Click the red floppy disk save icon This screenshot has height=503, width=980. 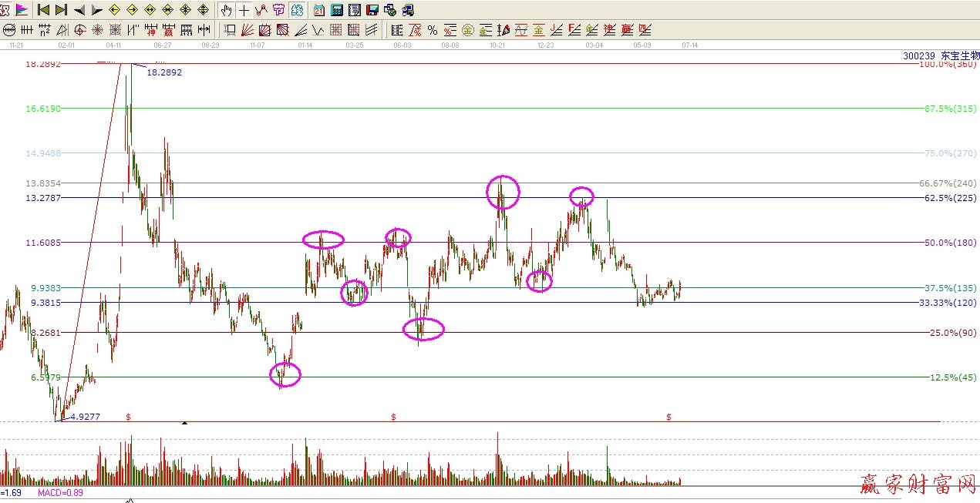(x=372, y=10)
